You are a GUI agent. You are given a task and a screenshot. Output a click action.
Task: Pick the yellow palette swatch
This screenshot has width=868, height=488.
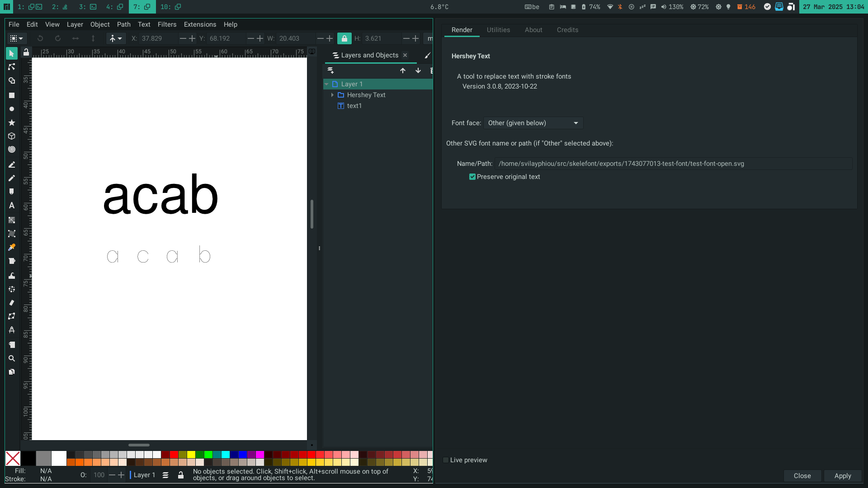pyautogui.click(x=191, y=455)
